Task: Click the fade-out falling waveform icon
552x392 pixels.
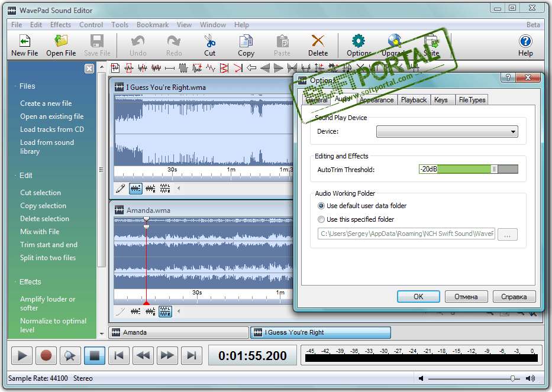Action: (279, 67)
